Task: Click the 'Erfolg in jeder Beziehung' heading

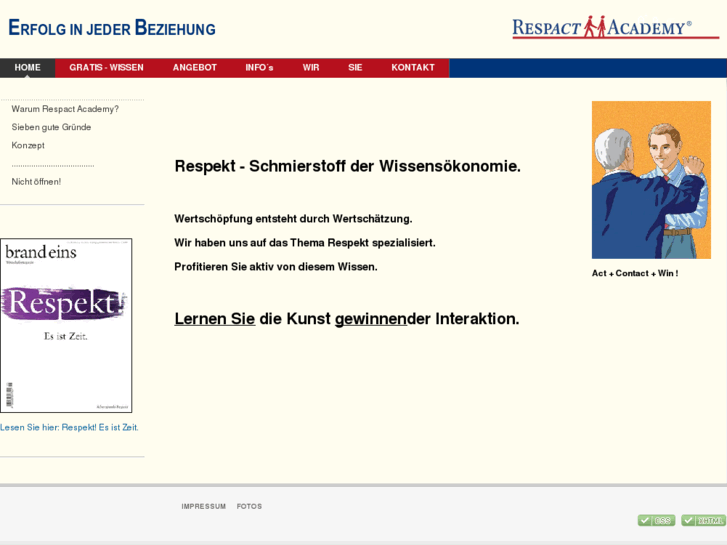Action: pos(112,28)
